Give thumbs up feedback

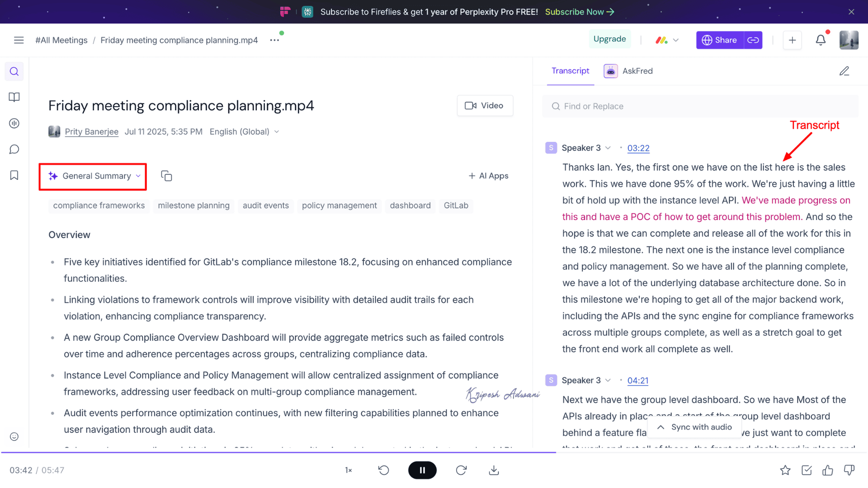(828, 470)
